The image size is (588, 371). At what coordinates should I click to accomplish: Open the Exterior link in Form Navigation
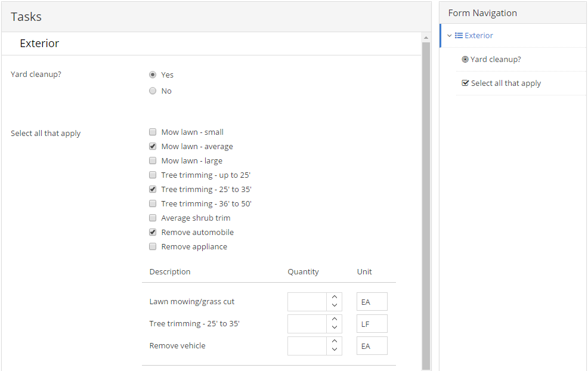pyautogui.click(x=478, y=36)
